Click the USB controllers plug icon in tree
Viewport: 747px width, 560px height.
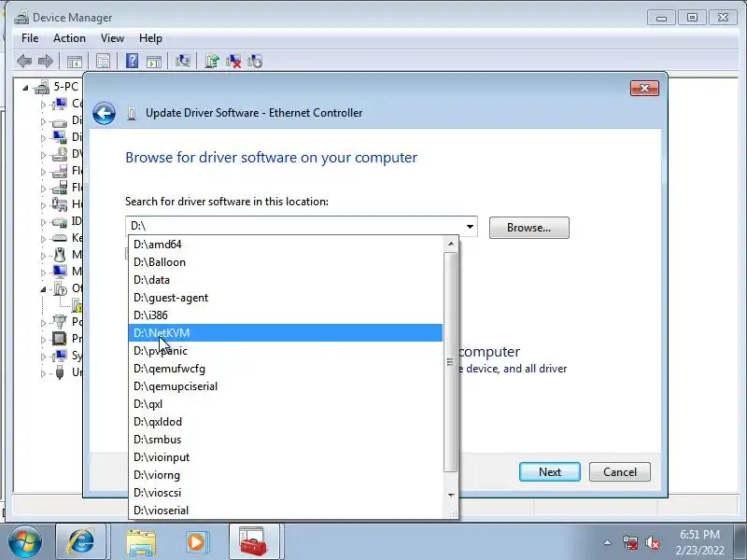tap(60, 371)
